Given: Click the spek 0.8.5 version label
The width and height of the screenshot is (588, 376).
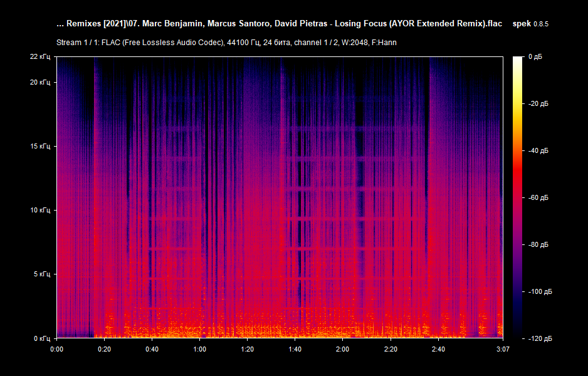Looking at the screenshot, I should [x=531, y=23].
